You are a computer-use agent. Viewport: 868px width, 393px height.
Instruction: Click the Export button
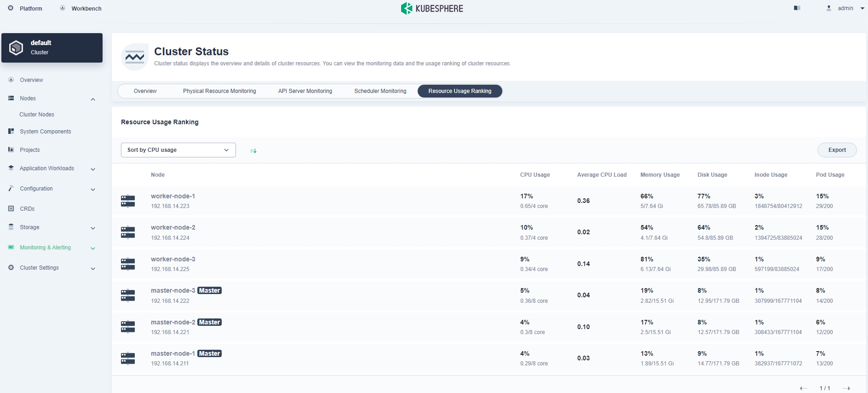837,150
